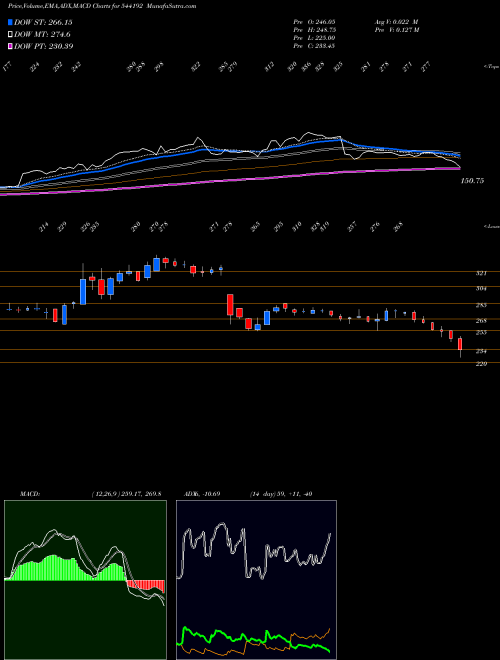Click the 234 price level label
500x660 pixels.
(481, 351)
